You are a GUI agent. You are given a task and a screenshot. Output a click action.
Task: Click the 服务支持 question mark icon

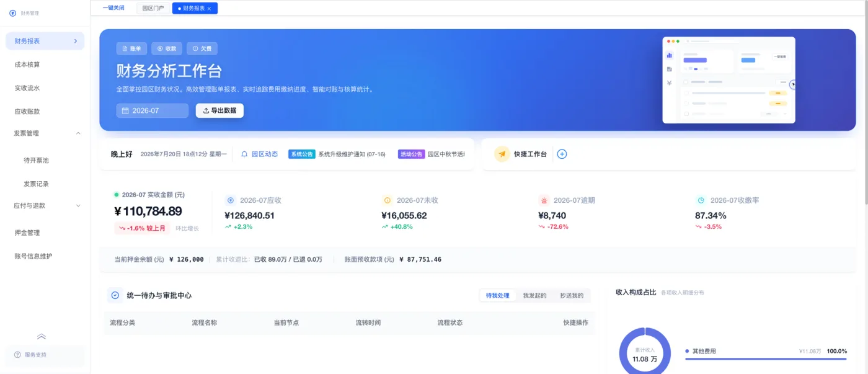(x=17, y=355)
